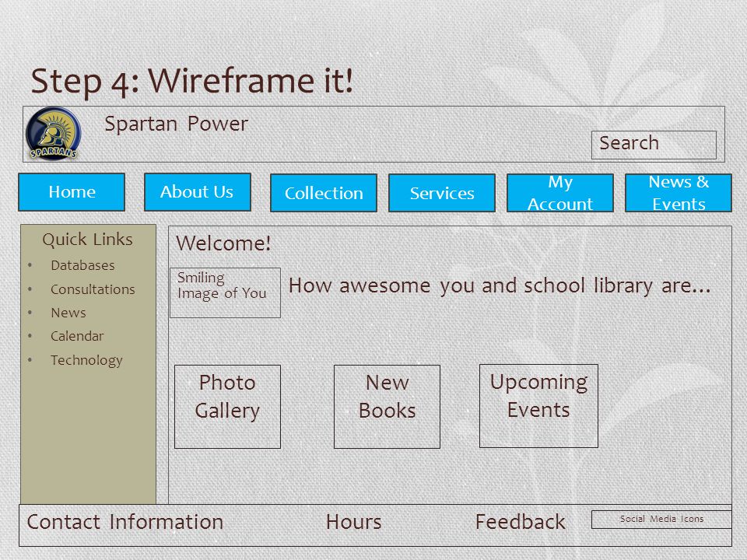Go to the Services tab

442,193
